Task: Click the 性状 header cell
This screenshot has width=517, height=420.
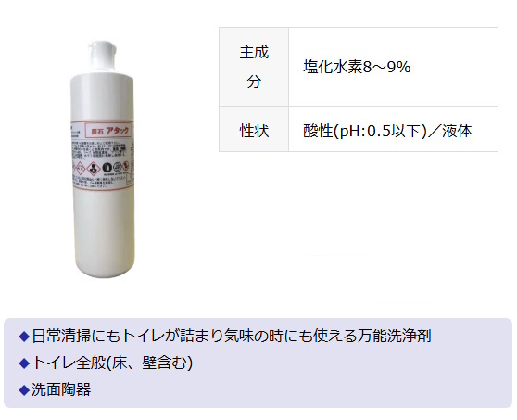Action: point(254,129)
